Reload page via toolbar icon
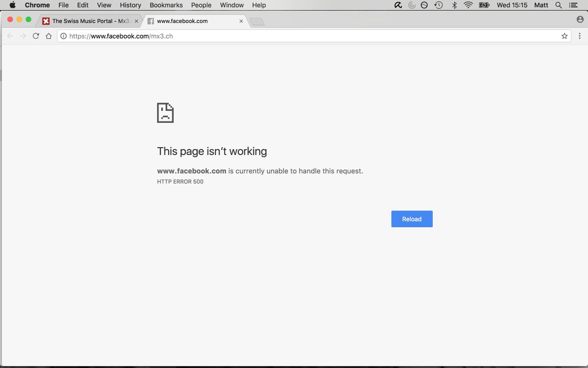The height and width of the screenshot is (368, 588). 36,36
